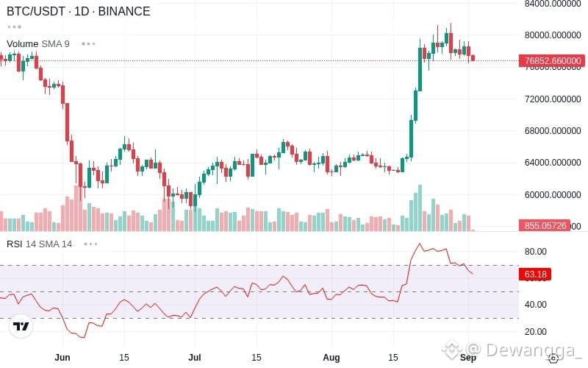The height and width of the screenshot is (368, 588).
Task: Click the red 76852.66 current price label
Action: click(552, 61)
